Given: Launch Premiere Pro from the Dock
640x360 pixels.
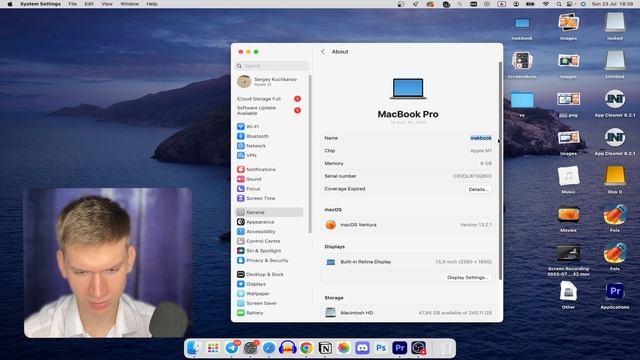Looking at the screenshot, I should pyautogui.click(x=400, y=348).
